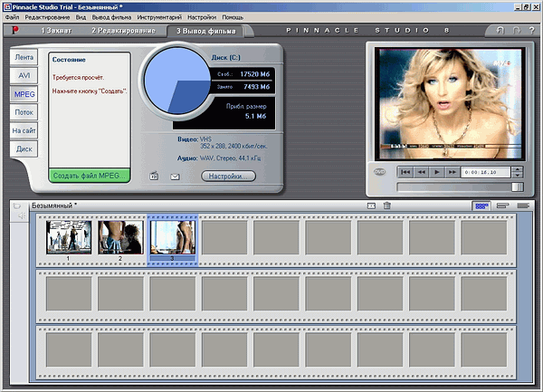Open the Помощь menu

tap(233, 17)
